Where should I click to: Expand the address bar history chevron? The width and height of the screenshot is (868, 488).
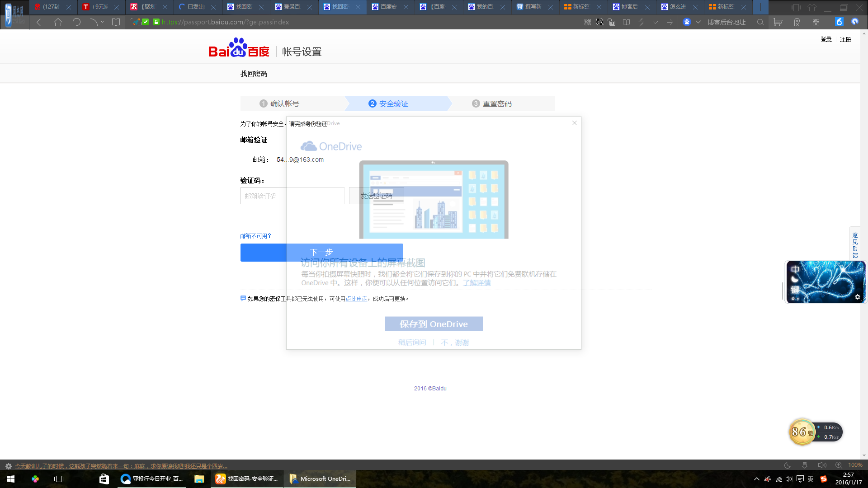click(655, 22)
